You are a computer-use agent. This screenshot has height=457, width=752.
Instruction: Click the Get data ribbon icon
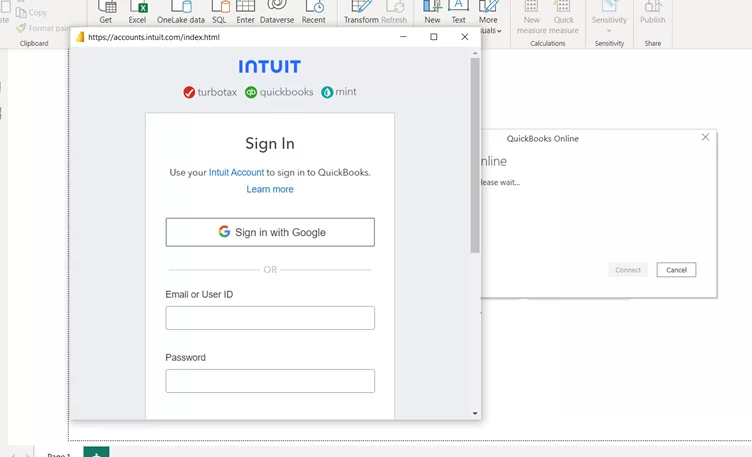pyautogui.click(x=106, y=11)
